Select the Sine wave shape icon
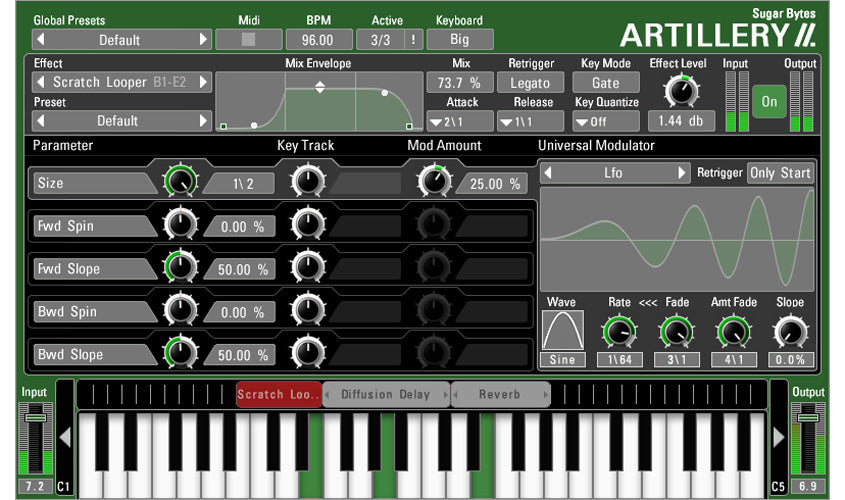This screenshot has height=500, width=845. coord(562,331)
